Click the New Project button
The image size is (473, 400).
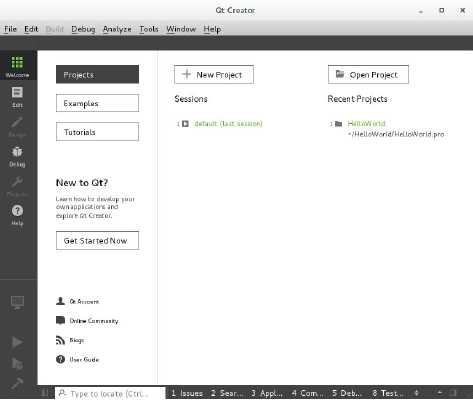pos(214,74)
